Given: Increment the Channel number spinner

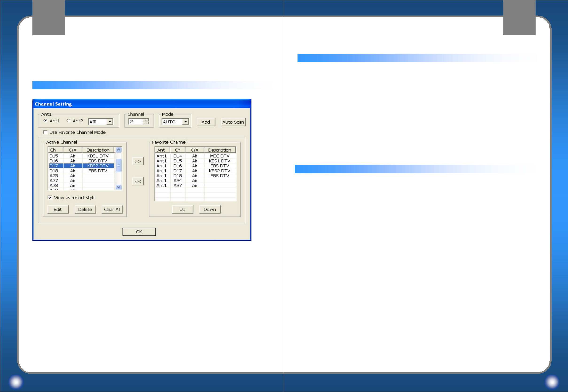Looking at the screenshot, I should pyautogui.click(x=146, y=120).
